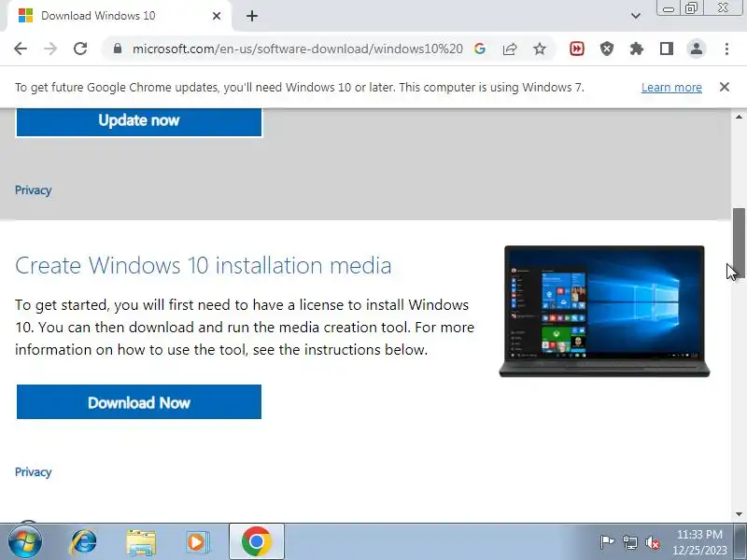Toggle the Chrome side panel
Screen dimensions: 747x560
pos(667,49)
